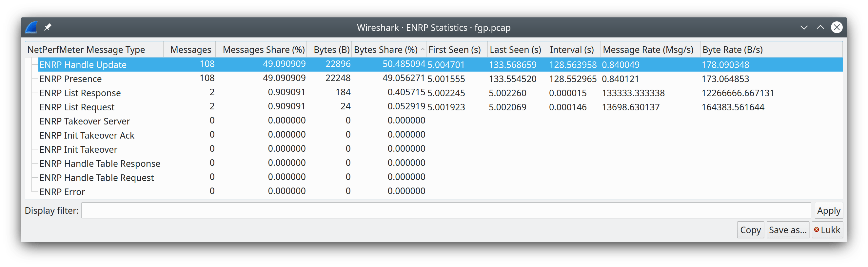Click the Byte Rate (B/s) column header
The height and width of the screenshot is (267, 868).
pyautogui.click(x=733, y=50)
